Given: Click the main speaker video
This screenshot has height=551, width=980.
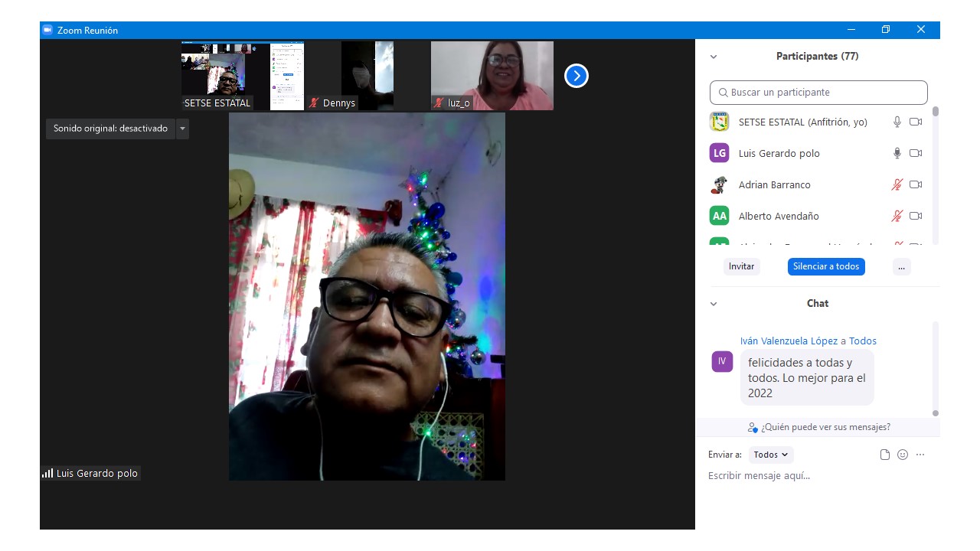Looking at the screenshot, I should click(x=367, y=297).
